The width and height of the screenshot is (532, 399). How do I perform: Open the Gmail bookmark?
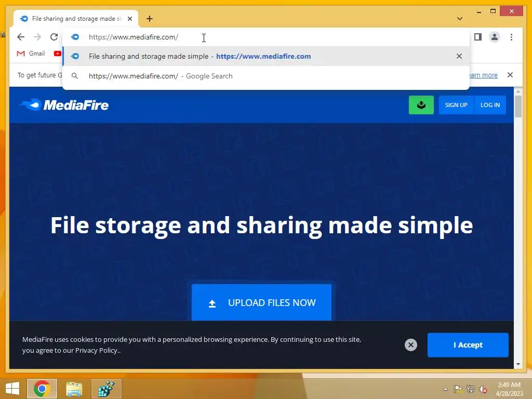[31, 54]
